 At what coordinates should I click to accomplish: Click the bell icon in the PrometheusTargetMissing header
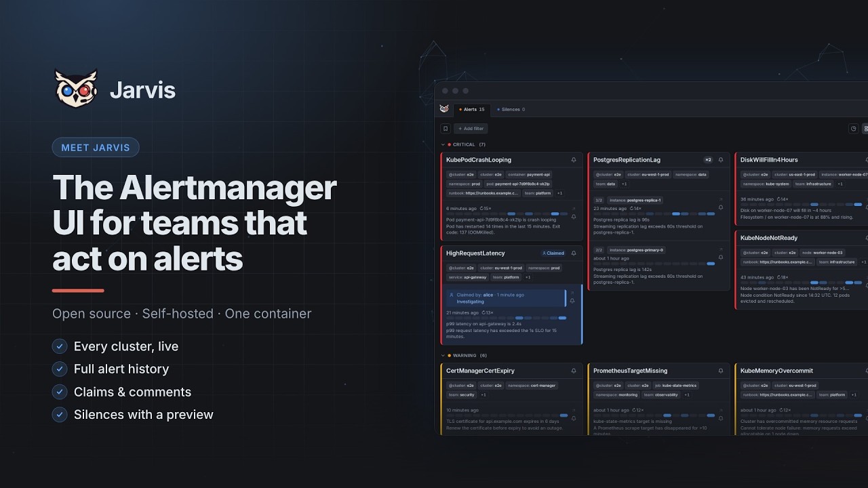click(x=721, y=371)
